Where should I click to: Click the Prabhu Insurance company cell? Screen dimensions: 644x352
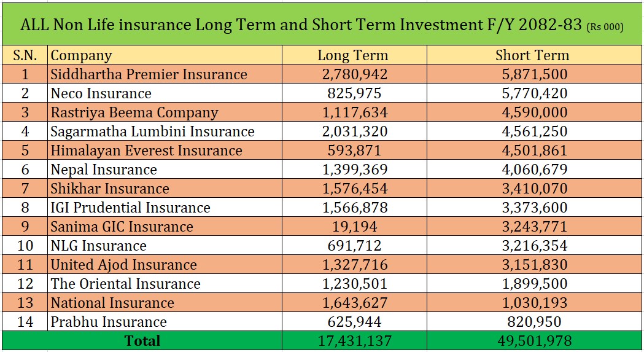point(109,322)
